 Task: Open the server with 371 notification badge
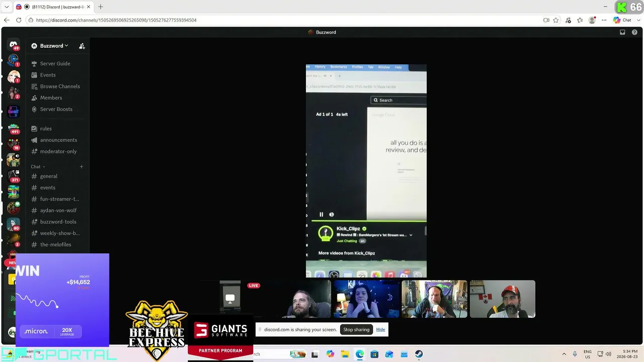coord(14,175)
